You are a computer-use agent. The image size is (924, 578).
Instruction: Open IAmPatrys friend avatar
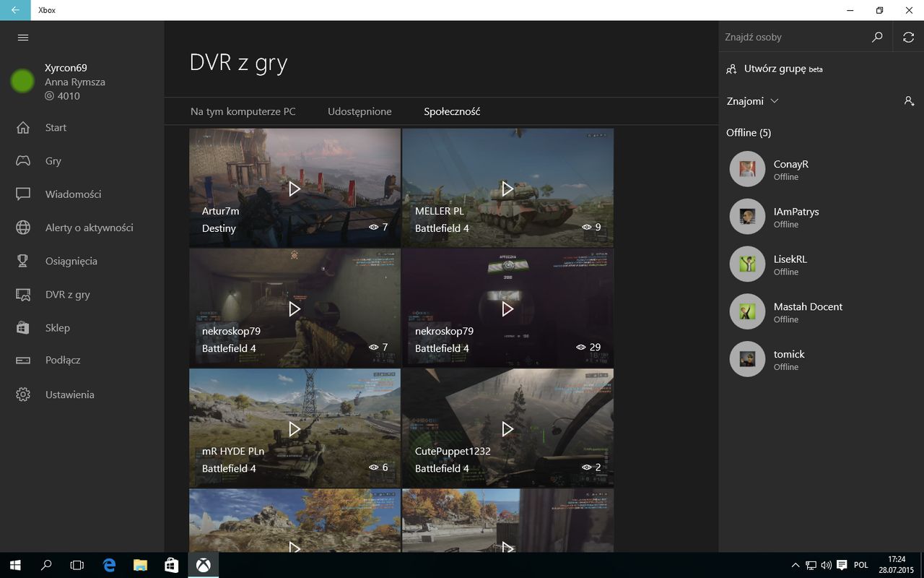tap(747, 217)
